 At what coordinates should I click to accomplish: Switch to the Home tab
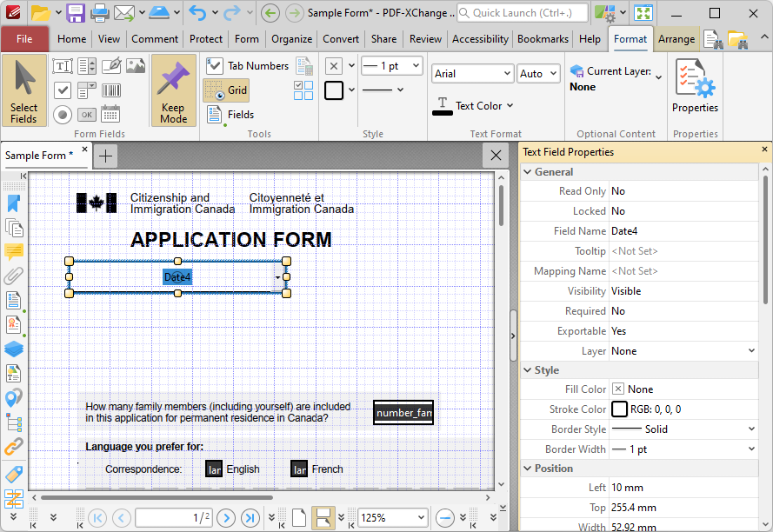pos(71,39)
